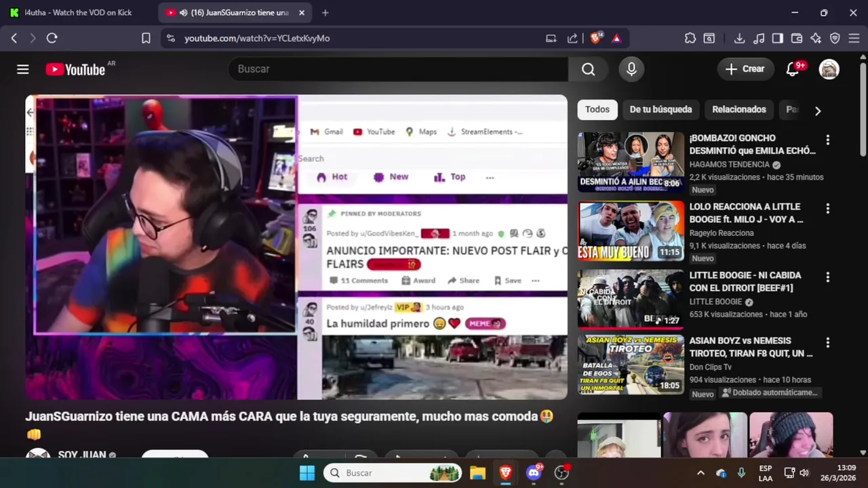Open Brave Rewards triangle icon

[x=616, y=39]
